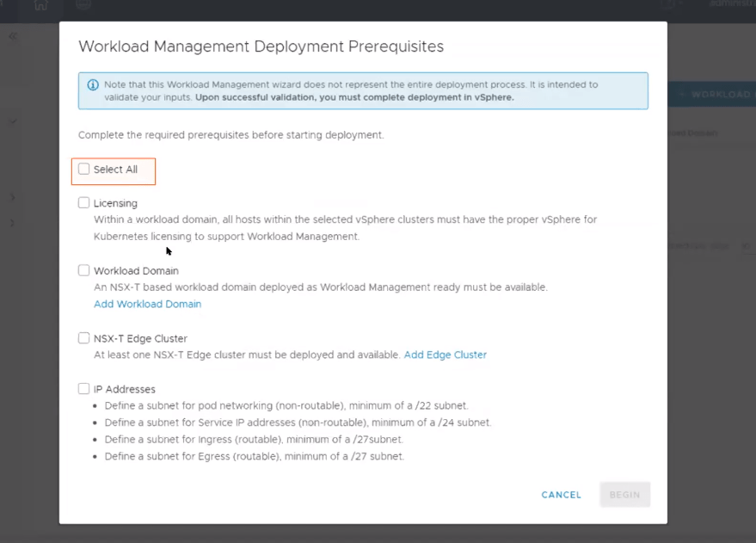This screenshot has height=543, width=756.
Task: Click the info icon in the blue banner
Action: [x=93, y=85]
